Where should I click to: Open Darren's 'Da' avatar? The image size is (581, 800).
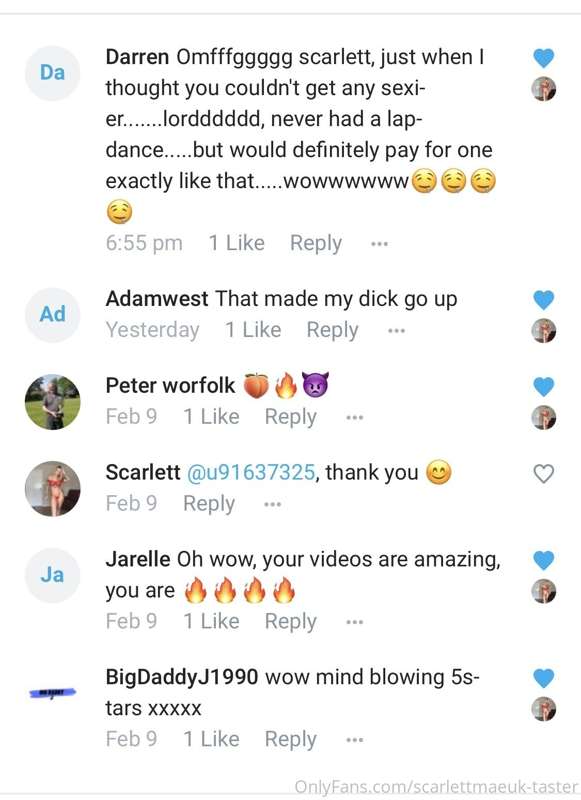(53, 73)
